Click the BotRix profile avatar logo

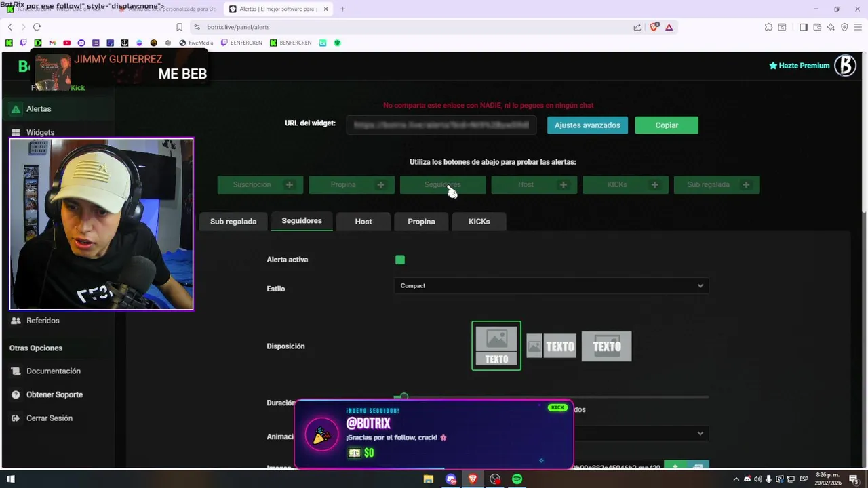click(x=845, y=65)
